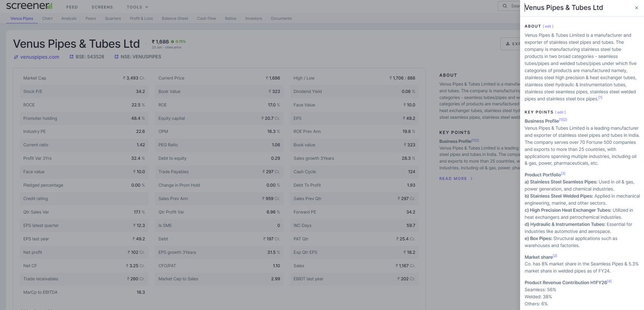Open the venuspipes.com website link
The width and height of the screenshot is (644, 310).
tap(40, 57)
